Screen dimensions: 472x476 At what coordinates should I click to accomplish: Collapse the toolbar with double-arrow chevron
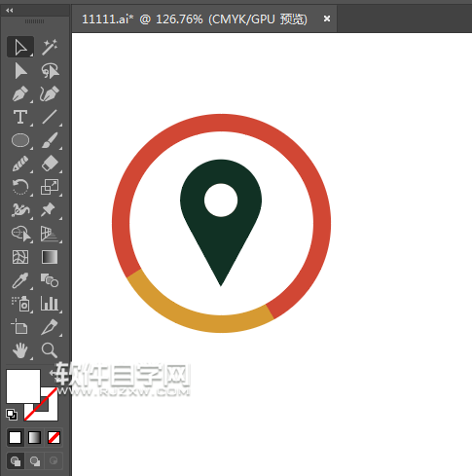[9, 11]
